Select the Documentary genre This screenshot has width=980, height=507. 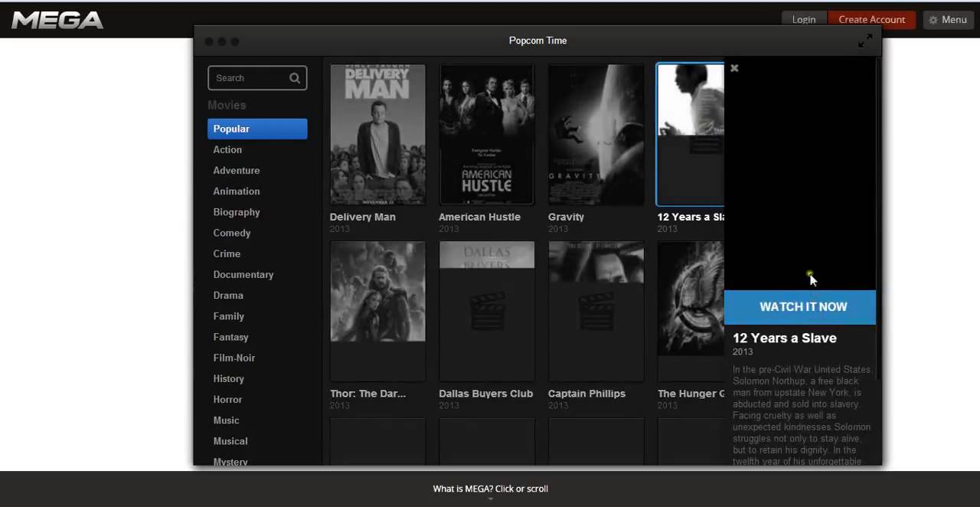[x=243, y=274]
